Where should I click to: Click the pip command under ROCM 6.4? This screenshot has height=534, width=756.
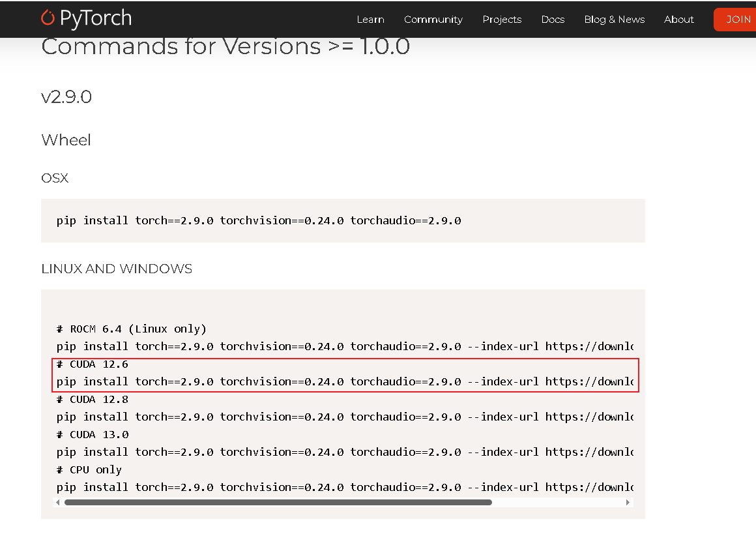[x=345, y=346]
